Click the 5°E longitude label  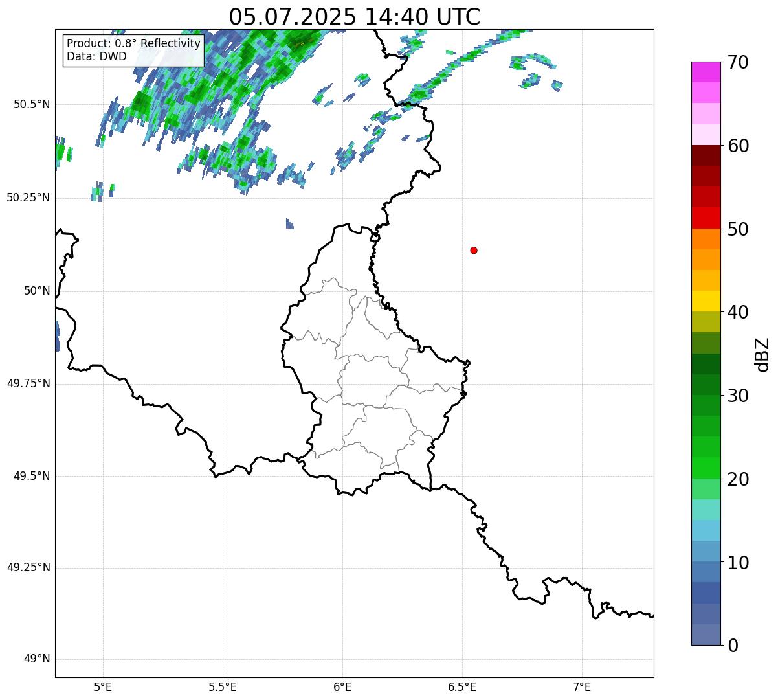pyautogui.click(x=103, y=687)
